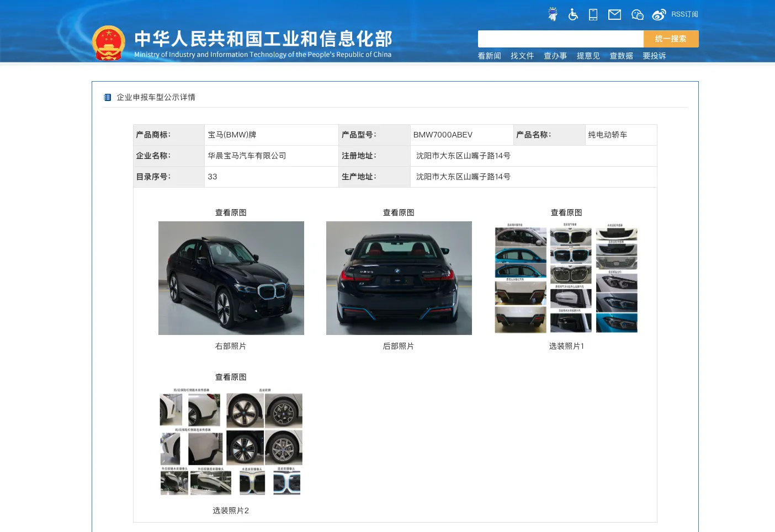Viewport: 775px width, 532px height.
Task: Click the 选装照片2 caption
Action: tap(231, 510)
